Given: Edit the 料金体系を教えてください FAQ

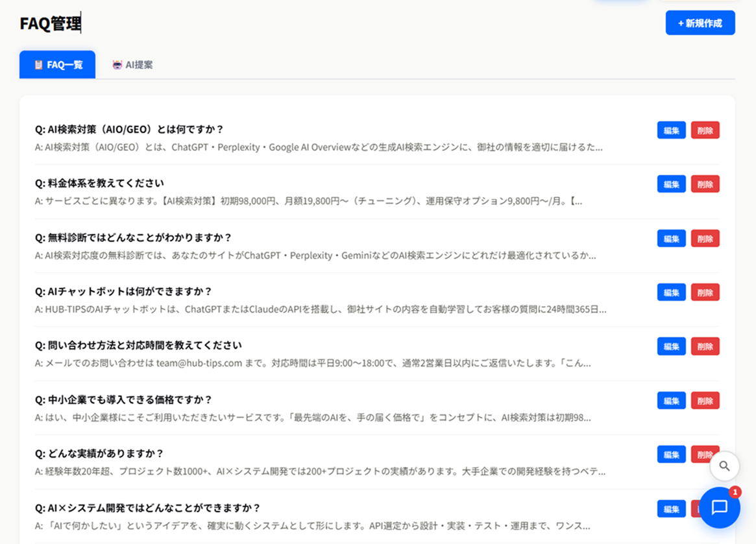Looking at the screenshot, I should coord(671,184).
